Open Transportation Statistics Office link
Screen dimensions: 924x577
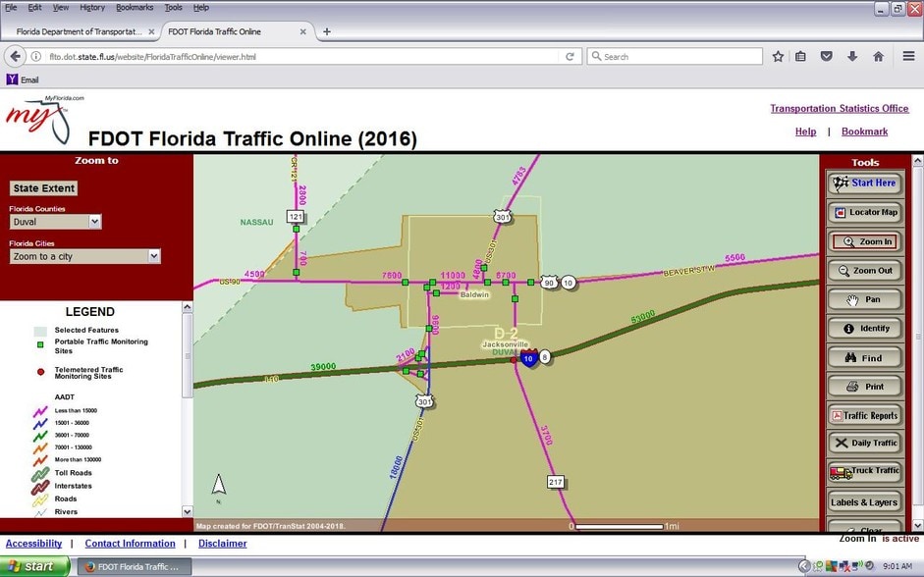(x=840, y=108)
